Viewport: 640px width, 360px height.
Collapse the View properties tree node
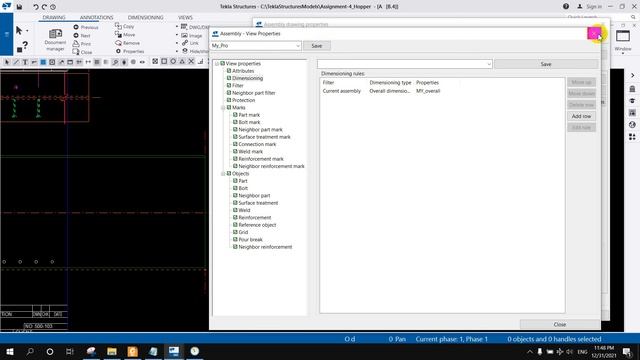[217, 64]
